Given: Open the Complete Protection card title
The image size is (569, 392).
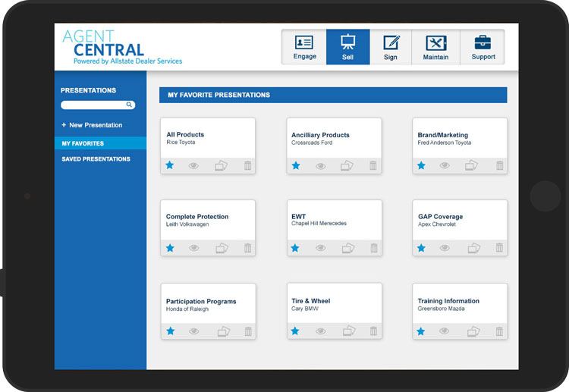Looking at the screenshot, I should click(197, 217).
